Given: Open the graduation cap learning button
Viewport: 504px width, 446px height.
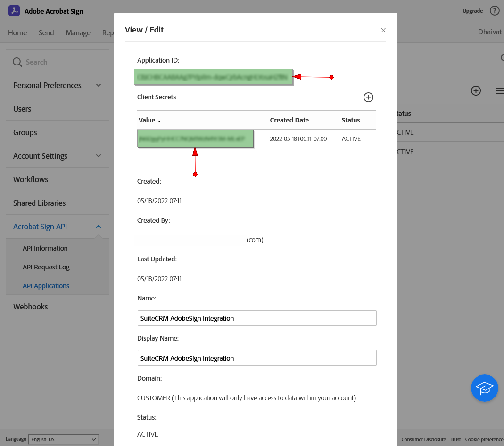Looking at the screenshot, I should click(484, 388).
